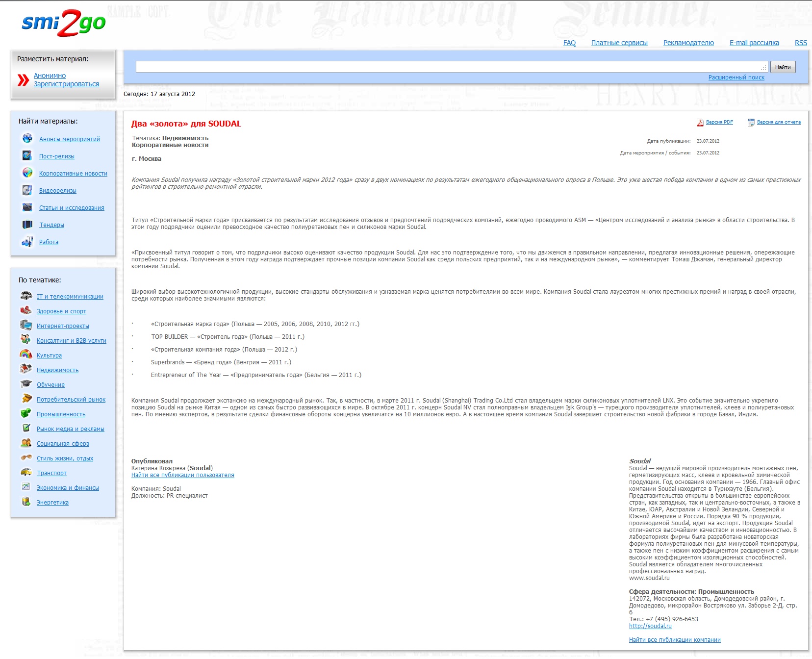Open Расширенный поиск advanced search
Viewport: 812px width, 659px height.
(x=736, y=77)
